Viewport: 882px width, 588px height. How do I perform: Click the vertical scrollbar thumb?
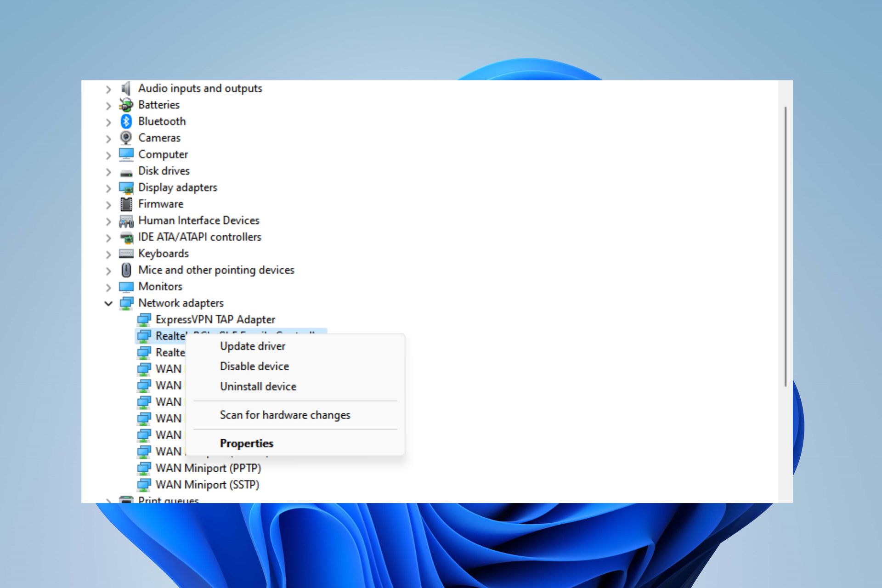(x=786, y=247)
